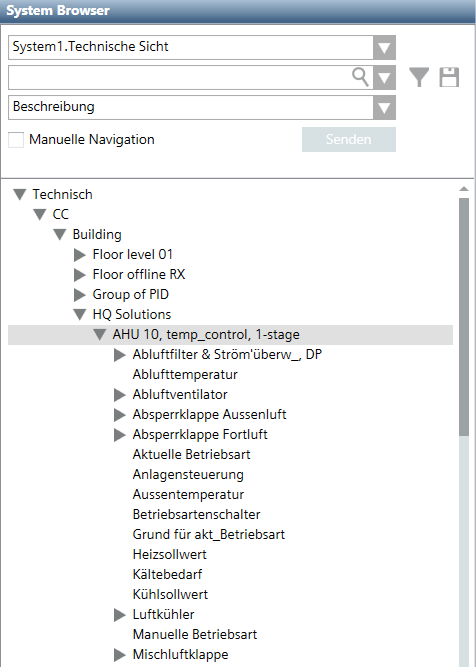The height and width of the screenshot is (667, 476).
Task: Collapse the Building tree node
Action: tap(60, 234)
